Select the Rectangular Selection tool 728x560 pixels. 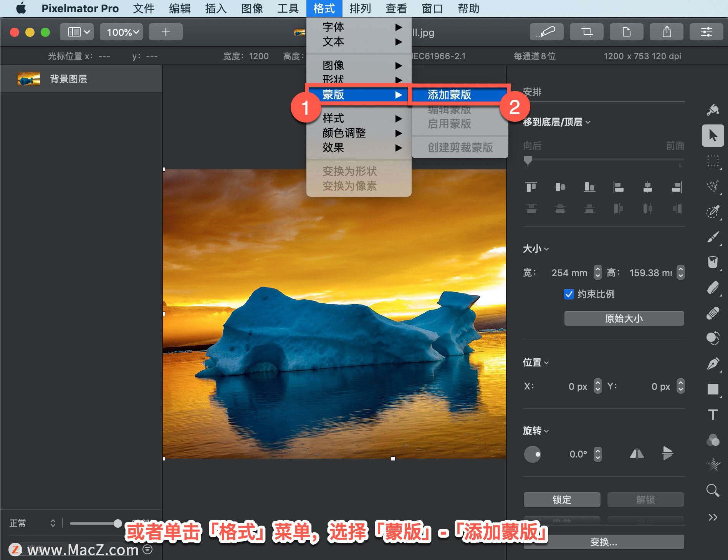pos(713,161)
